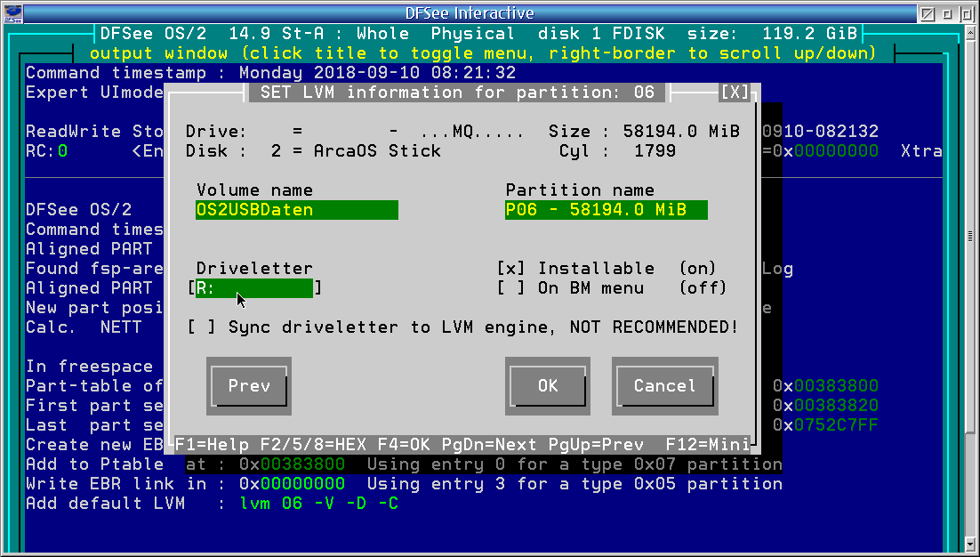This screenshot has height=557, width=980.
Task: Click the DFSee Interactive window title bar
Action: pyautogui.click(x=470, y=13)
